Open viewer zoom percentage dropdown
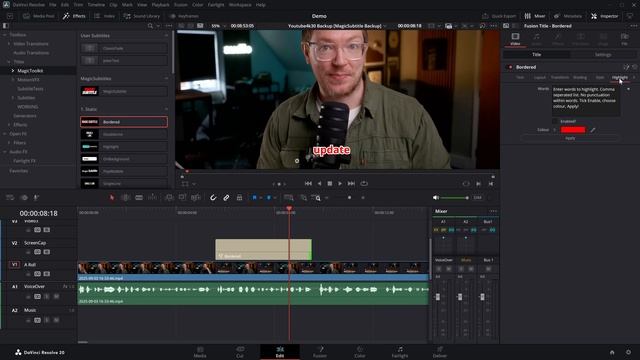The width and height of the screenshot is (640, 360). click(x=218, y=26)
